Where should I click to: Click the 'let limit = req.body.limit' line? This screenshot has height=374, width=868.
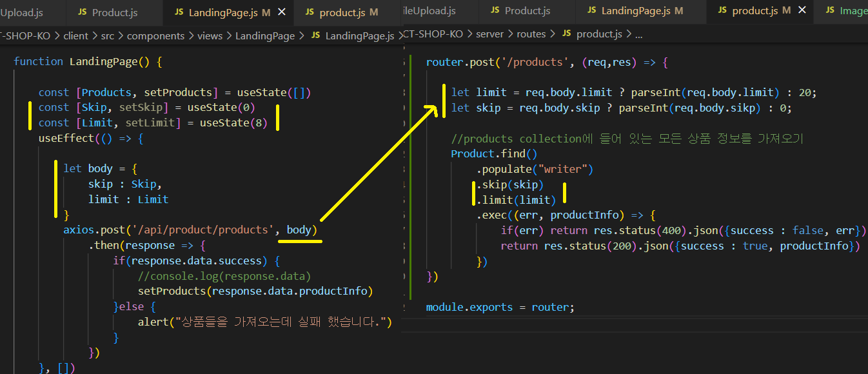pyautogui.click(x=634, y=92)
